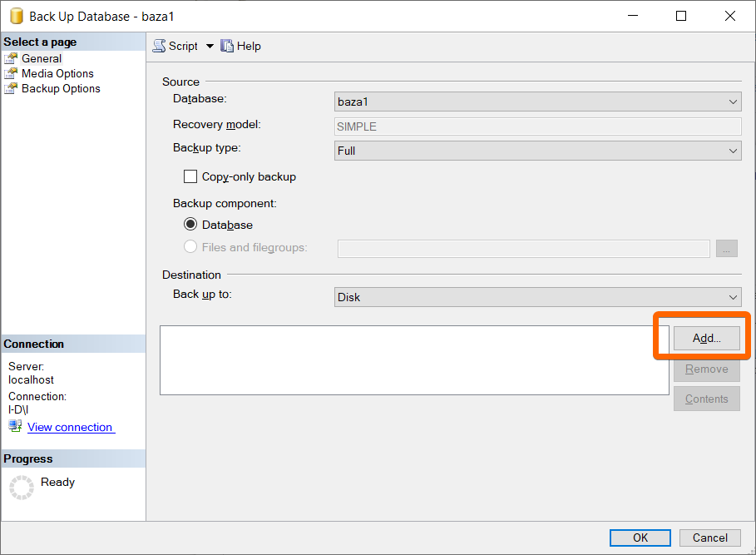Click the filegroups browse ellipsis button
756x555 pixels.
[727, 248]
